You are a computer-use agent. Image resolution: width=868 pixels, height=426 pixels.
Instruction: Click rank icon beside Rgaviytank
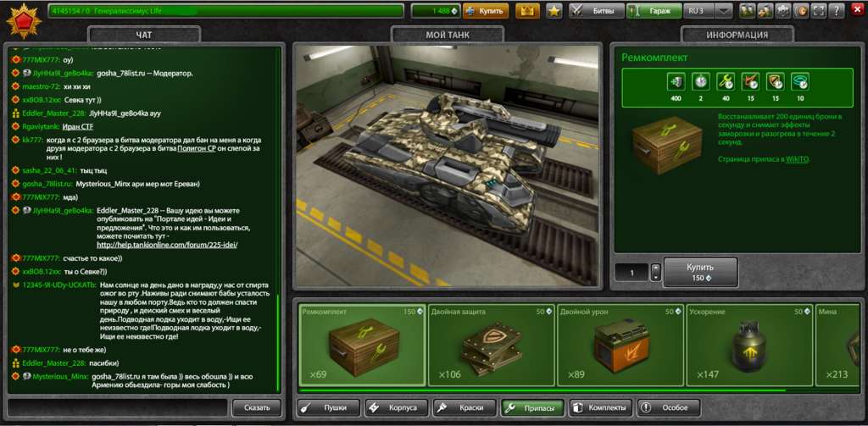(15, 127)
